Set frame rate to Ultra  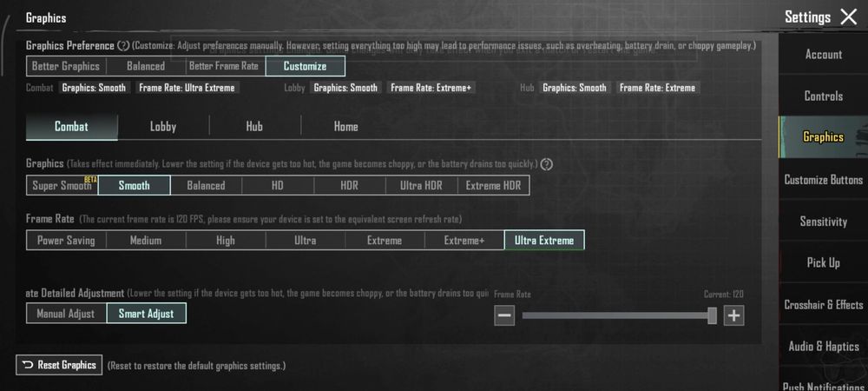pos(305,241)
